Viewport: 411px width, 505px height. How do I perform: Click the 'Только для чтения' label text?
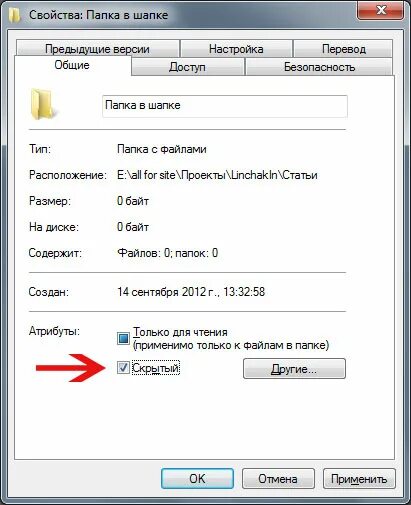click(180, 332)
